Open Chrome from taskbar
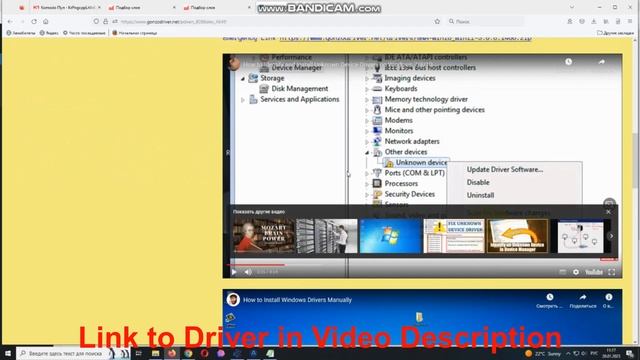Screen dimensions: 640x360 tap(188, 353)
